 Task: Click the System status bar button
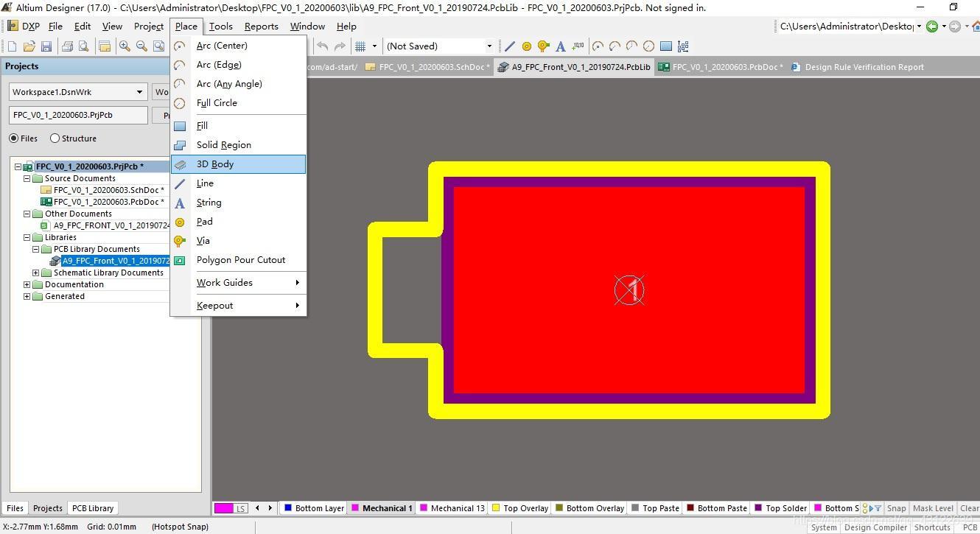[x=824, y=527]
